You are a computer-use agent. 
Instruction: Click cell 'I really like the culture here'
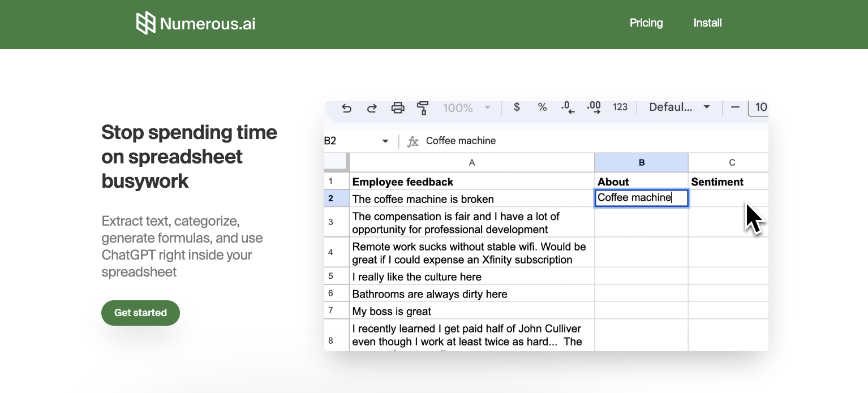tap(472, 277)
